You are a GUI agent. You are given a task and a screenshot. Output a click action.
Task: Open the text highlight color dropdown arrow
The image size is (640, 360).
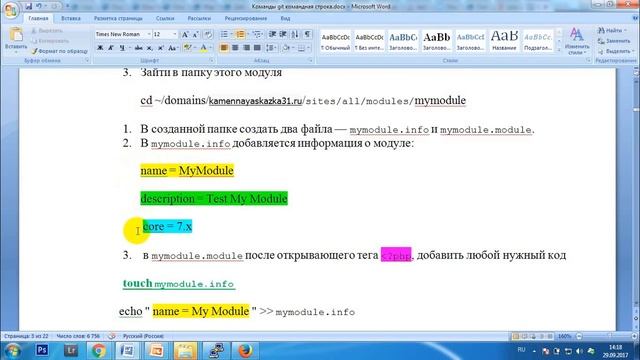point(195,48)
